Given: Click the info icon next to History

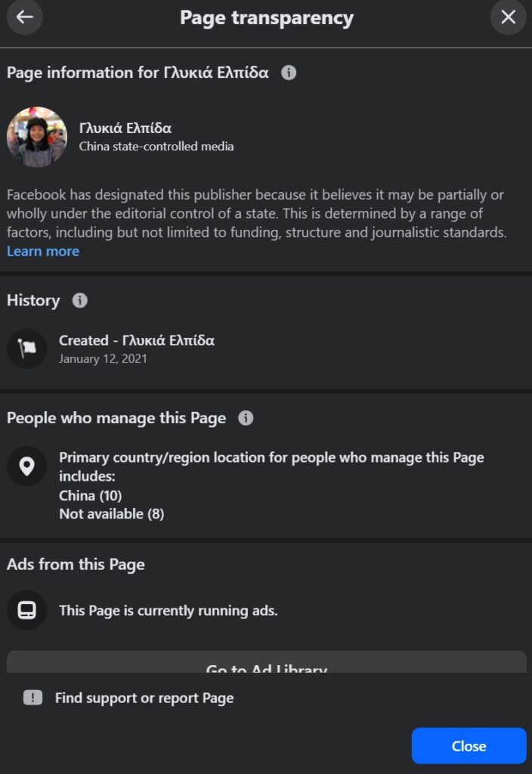Looking at the screenshot, I should tap(80, 301).
